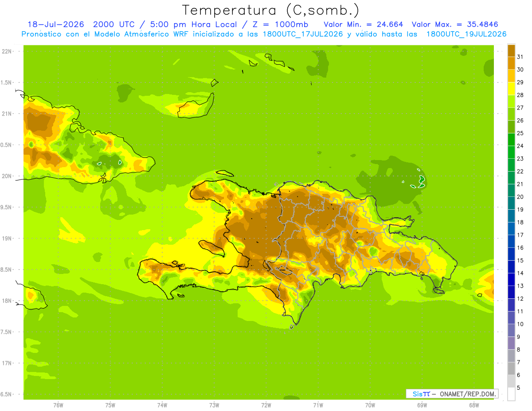The height and width of the screenshot is (411, 532).
Task: Click the teal legend swatch between 19 and 20
Action: pyautogui.click(x=511, y=203)
